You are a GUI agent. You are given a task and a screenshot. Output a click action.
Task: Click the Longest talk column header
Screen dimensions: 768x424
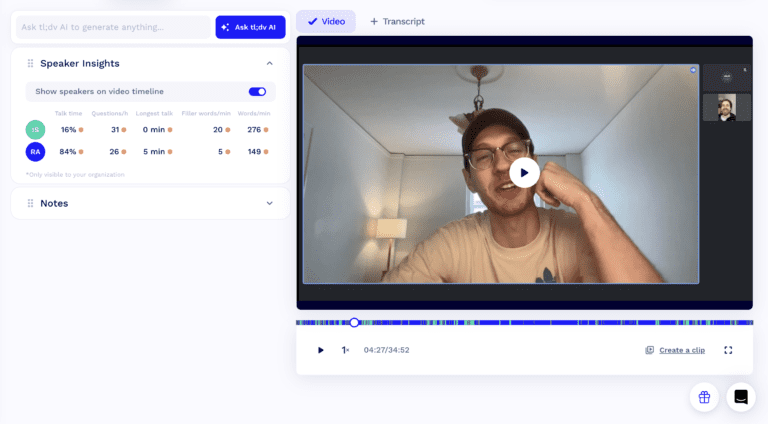(x=154, y=114)
